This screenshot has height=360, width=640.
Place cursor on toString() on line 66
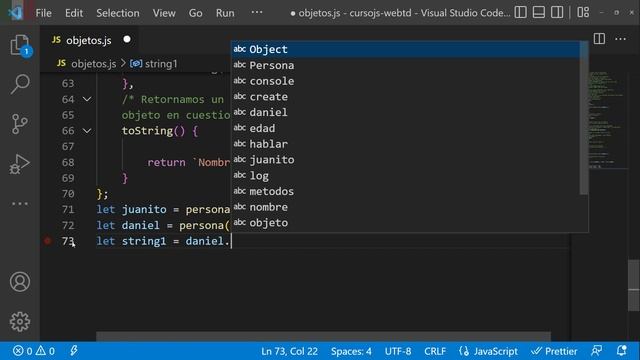[153, 131]
